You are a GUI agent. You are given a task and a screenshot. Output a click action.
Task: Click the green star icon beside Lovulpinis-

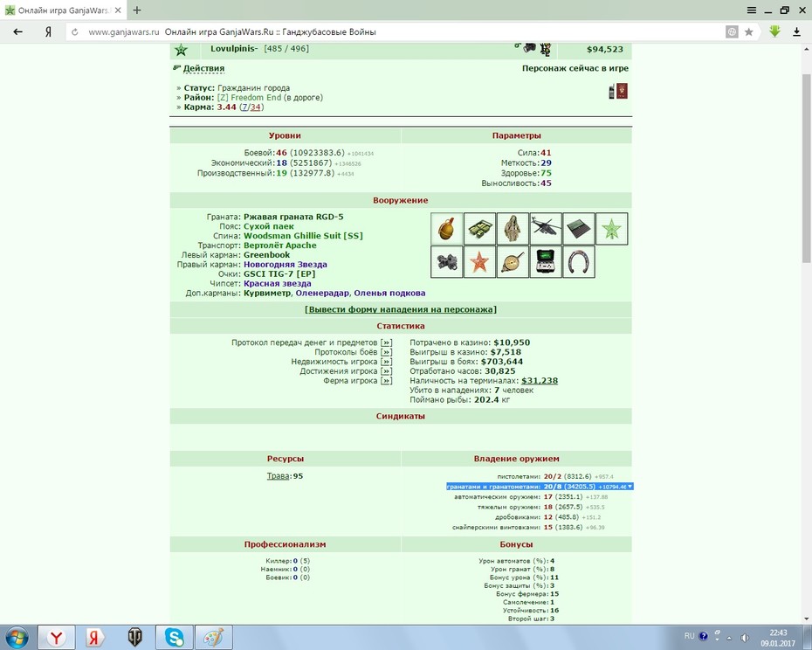tap(181, 50)
